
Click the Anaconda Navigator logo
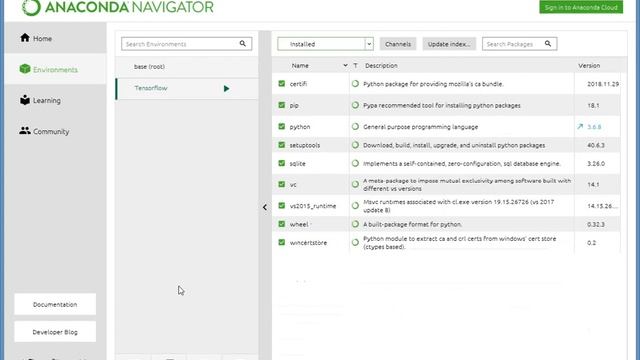pyautogui.click(x=118, y=7)
